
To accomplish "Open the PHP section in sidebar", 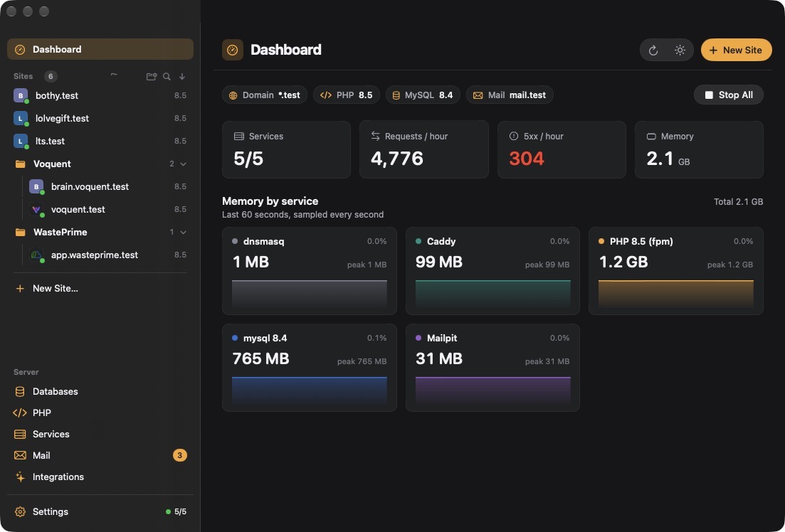I will [x=100, y=413].
